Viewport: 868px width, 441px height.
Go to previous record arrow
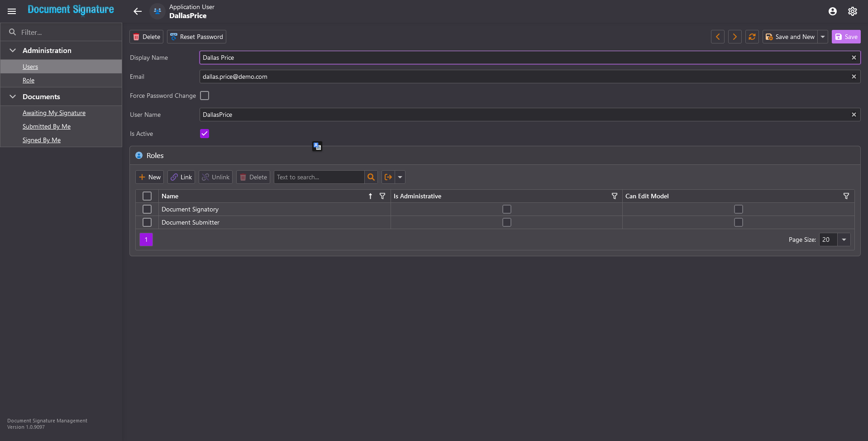pos(717,37)
